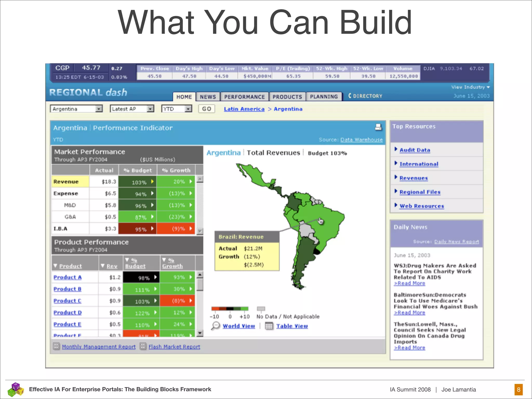Viewport: 532px width, 399px height.
Task: Open the Latest AP dropdown
Action: tap(150, 109)
